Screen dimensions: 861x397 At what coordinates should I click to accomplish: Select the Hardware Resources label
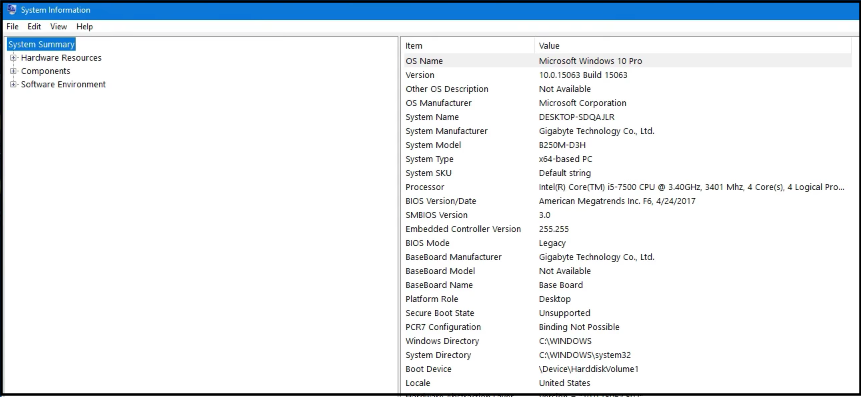tap(61, 58)
